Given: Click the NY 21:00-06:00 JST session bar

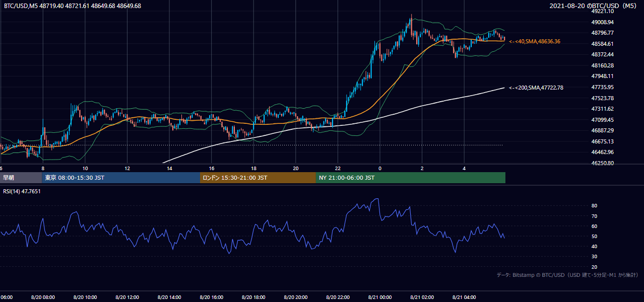Looking at the screenshot, I should coord(411,178).
